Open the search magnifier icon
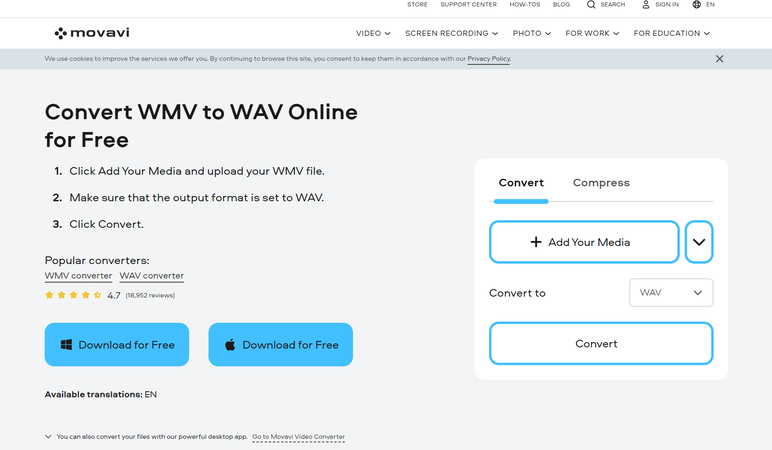 point(591,4)
